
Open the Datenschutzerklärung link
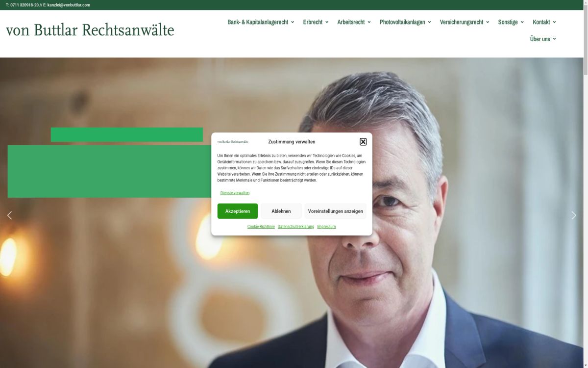[x=296, y=227]
